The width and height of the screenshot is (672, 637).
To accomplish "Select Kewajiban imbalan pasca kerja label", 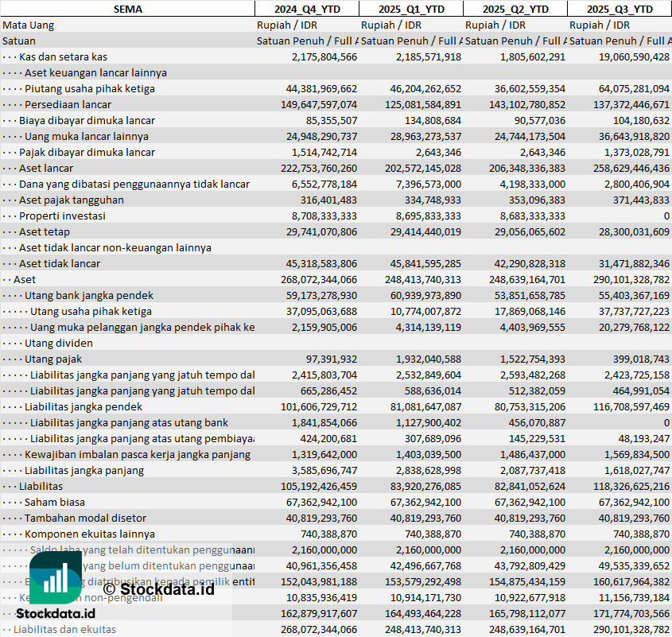I will (137, 453).
